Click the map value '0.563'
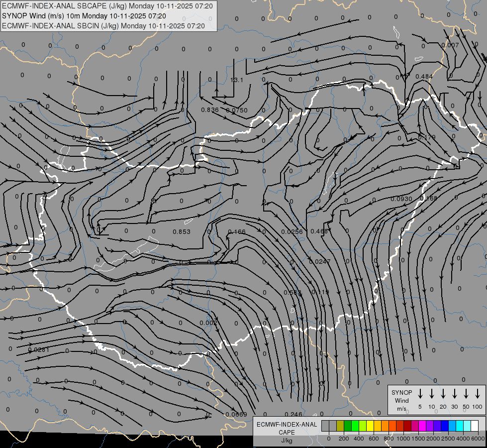 pos(292,292)
